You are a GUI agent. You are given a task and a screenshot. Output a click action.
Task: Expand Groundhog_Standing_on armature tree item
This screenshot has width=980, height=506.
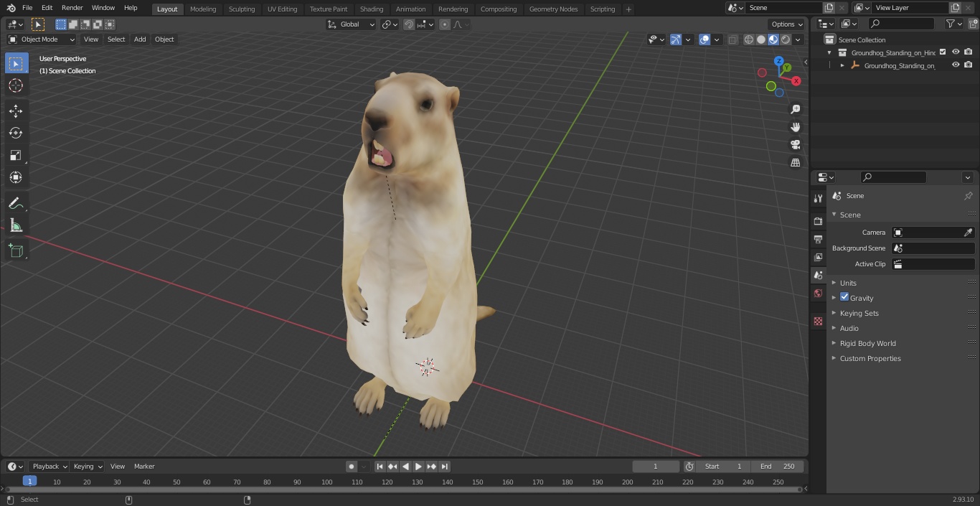(842, 65)
